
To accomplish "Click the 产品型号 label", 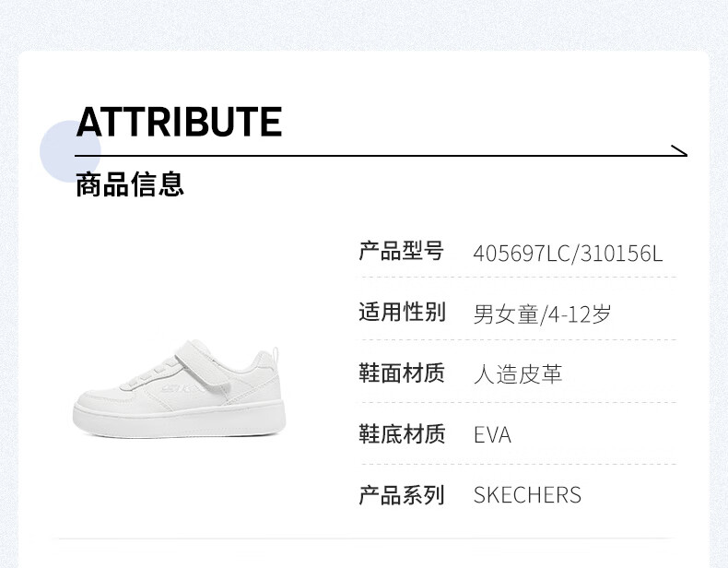I will (x=402, y=251).
